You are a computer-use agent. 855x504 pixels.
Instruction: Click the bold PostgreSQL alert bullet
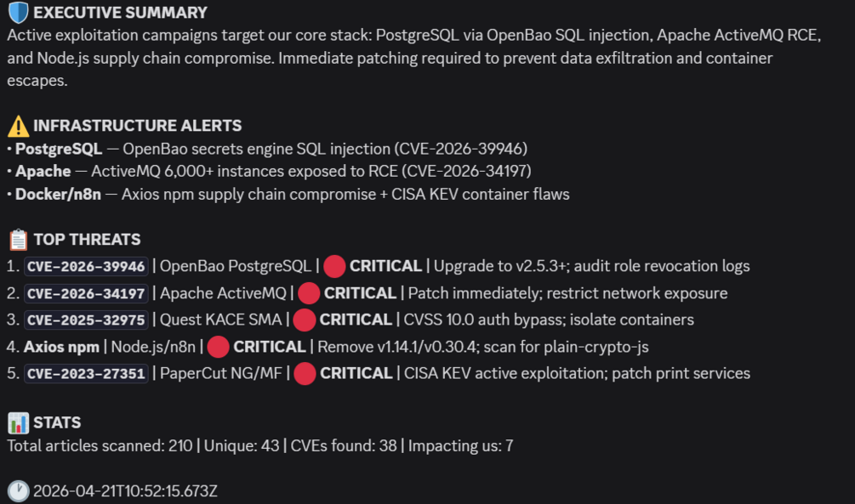click(x=59, y=149)
